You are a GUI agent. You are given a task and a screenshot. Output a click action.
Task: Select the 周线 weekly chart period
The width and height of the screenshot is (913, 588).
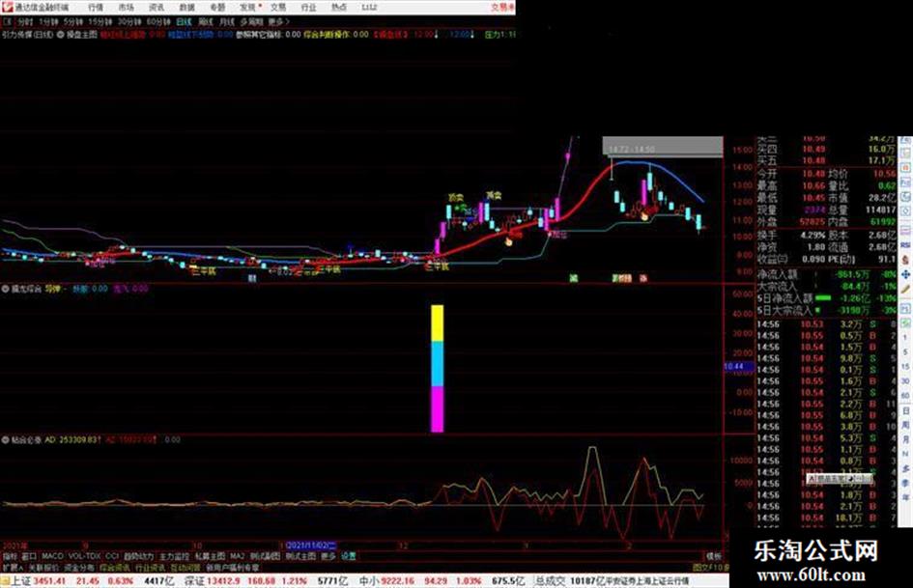click(x=206, y=21)
